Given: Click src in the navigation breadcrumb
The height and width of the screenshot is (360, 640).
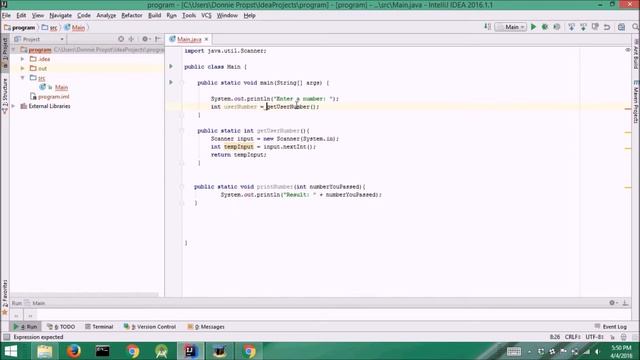Looking at the screenshot, I should (49, 28).
